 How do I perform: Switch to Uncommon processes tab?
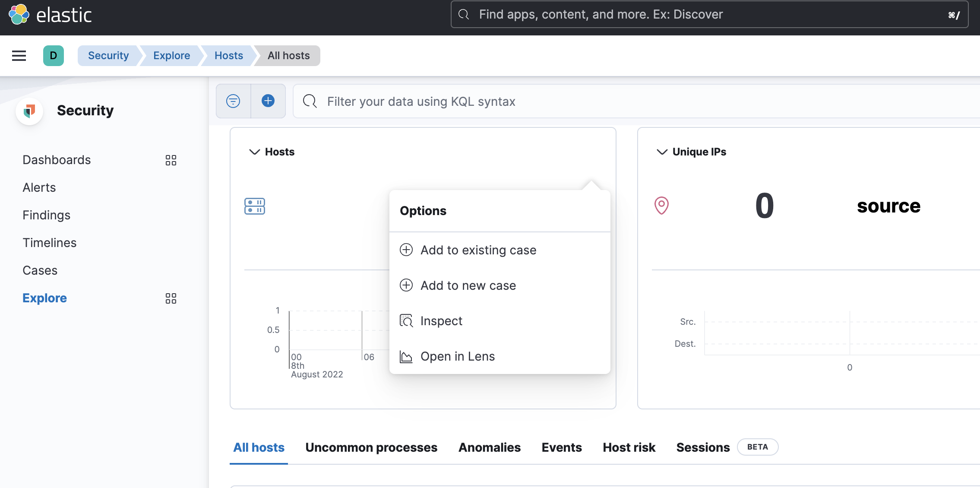pyautogui.click(x=371, y=447)
